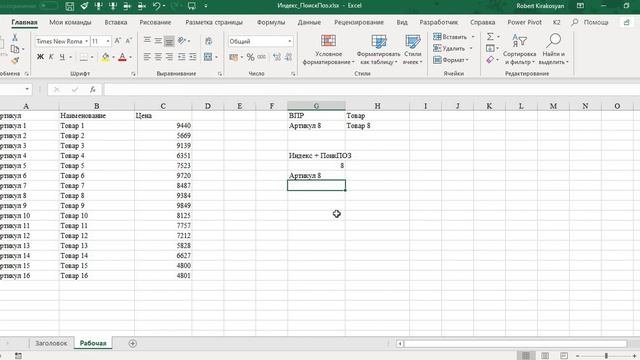Apply the comma thousands separator format (000)
Screen dimensions: 640x360
(x=262, y=57)
